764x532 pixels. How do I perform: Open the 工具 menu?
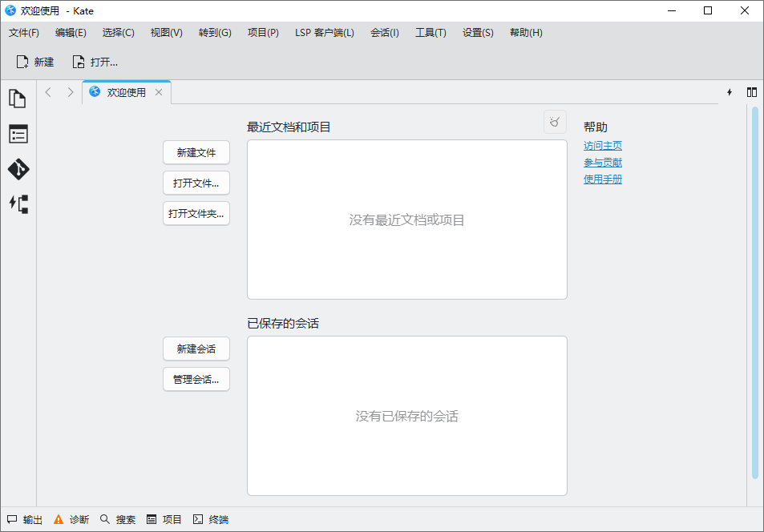pyautogui.click(x=431, y=33)
